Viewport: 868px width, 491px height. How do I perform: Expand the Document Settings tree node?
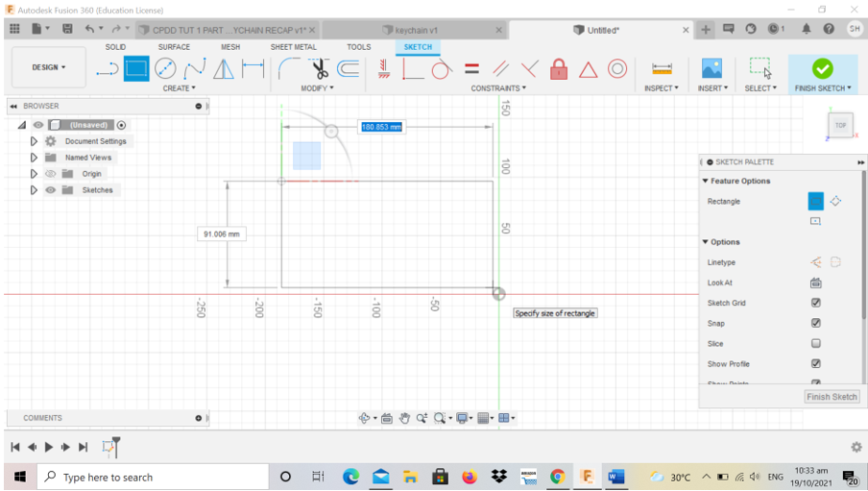(x=34, y=141)
